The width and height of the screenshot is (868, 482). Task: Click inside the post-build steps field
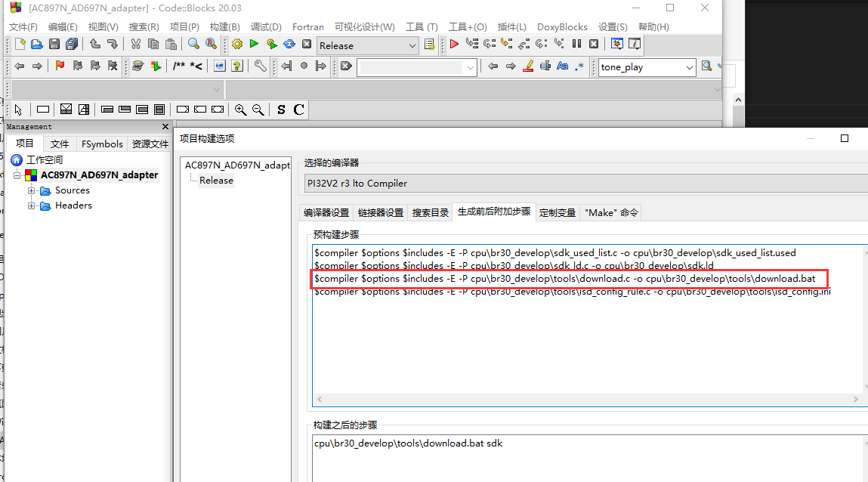coord(589,458)
